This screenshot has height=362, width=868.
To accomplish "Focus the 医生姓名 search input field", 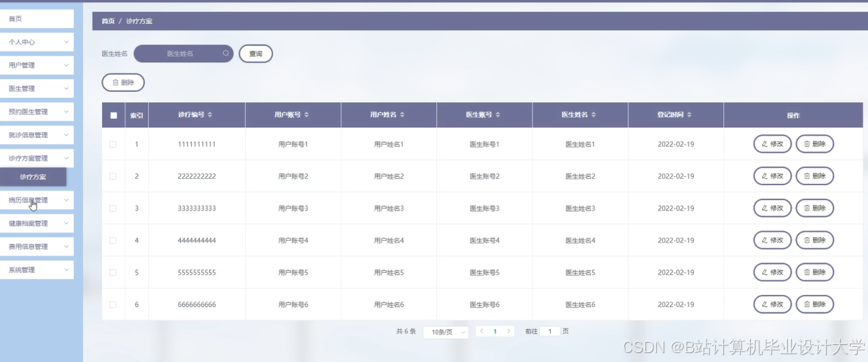I will pos(184,53).
